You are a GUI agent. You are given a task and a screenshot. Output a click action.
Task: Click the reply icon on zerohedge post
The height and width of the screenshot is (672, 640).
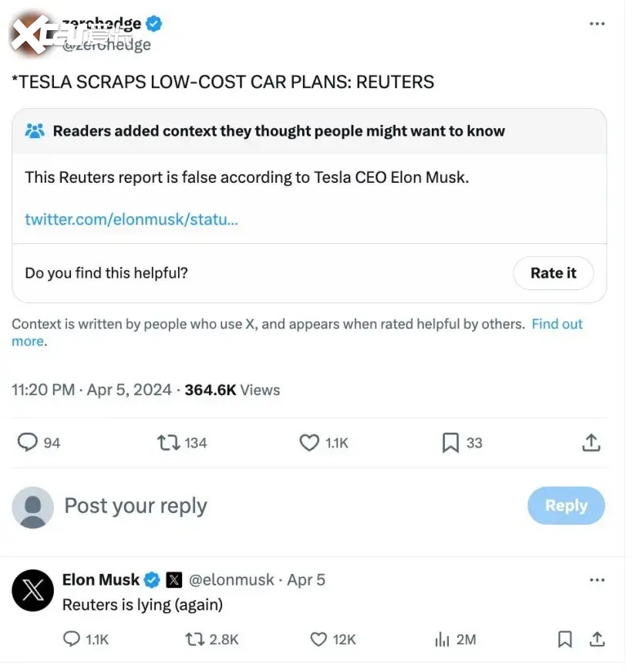28,442
